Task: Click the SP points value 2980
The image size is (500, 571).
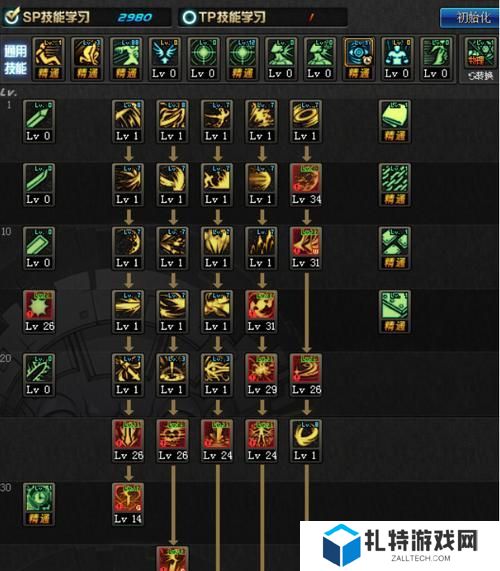Action: (x=134, y=17)
